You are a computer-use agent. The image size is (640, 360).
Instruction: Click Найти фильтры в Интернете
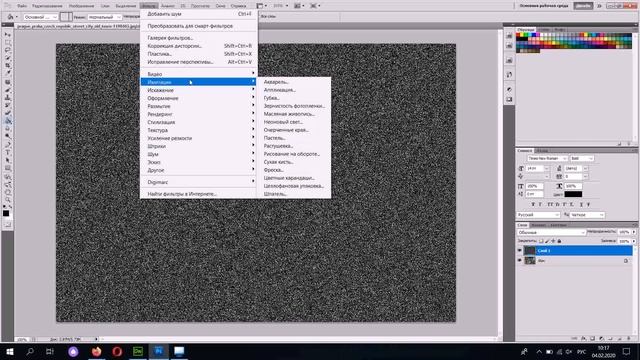[182, 194]
